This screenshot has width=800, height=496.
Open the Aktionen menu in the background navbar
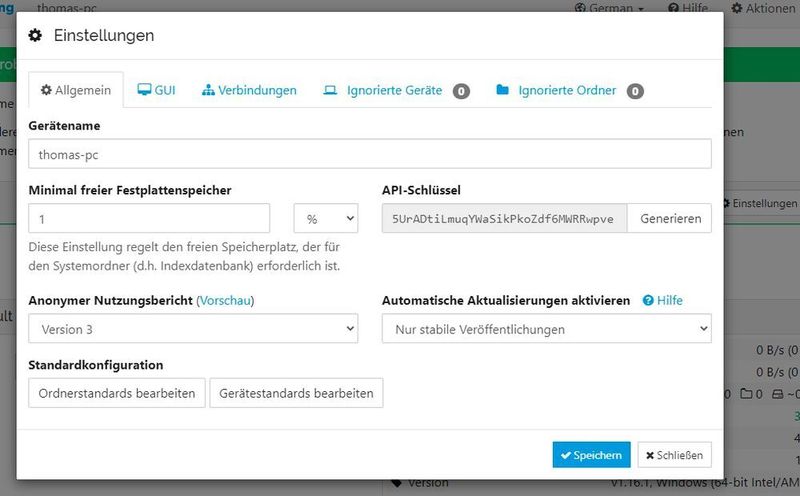point(763,8)
